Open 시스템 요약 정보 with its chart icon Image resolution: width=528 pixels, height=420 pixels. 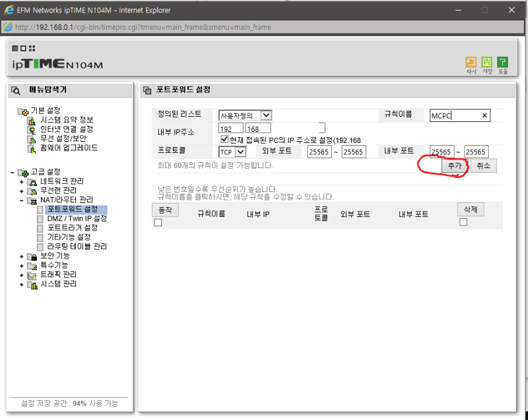click(x=30, y=121)
